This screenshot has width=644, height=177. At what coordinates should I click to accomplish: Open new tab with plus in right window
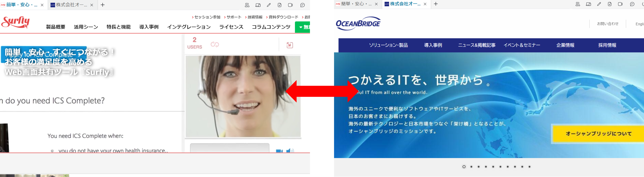[x=436, y=4]
